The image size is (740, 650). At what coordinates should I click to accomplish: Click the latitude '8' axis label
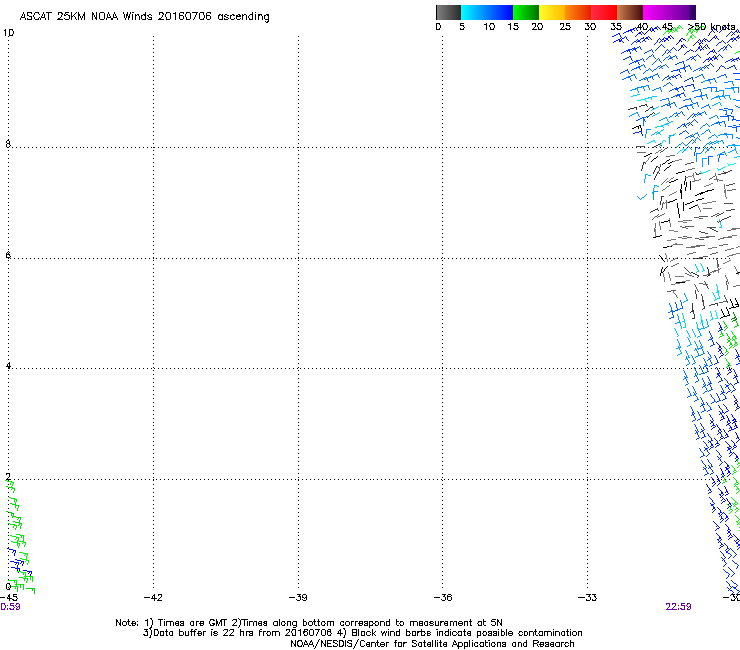(8, 144)
